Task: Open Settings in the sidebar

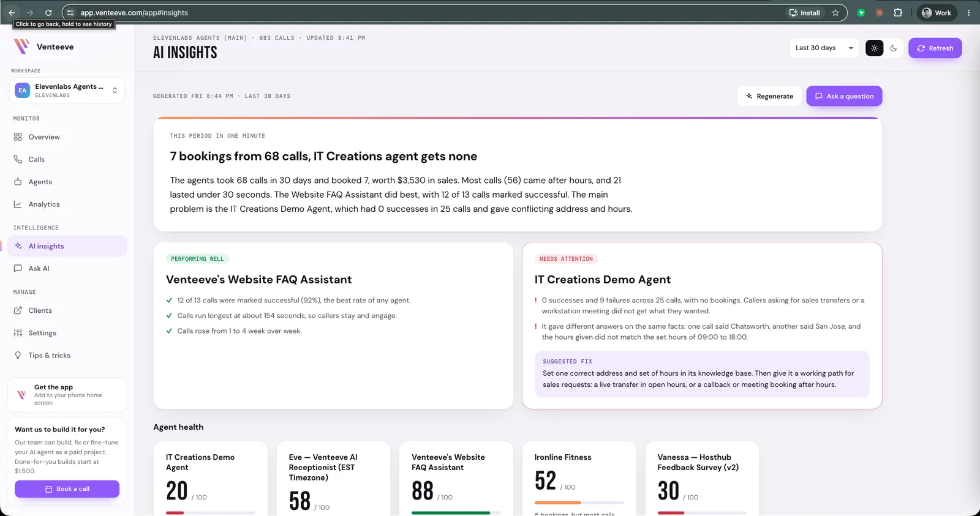Action: click(67, 333)
